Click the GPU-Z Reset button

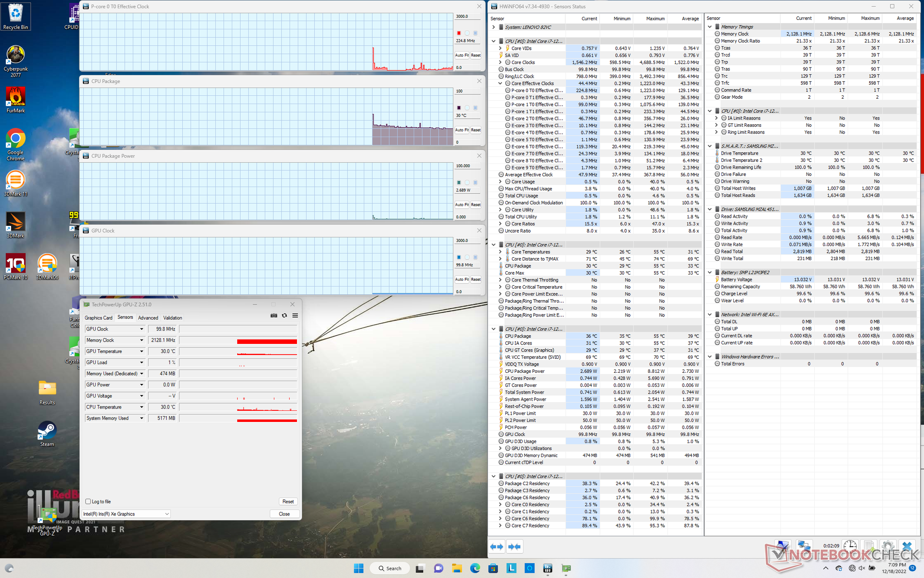coord(288,501)
